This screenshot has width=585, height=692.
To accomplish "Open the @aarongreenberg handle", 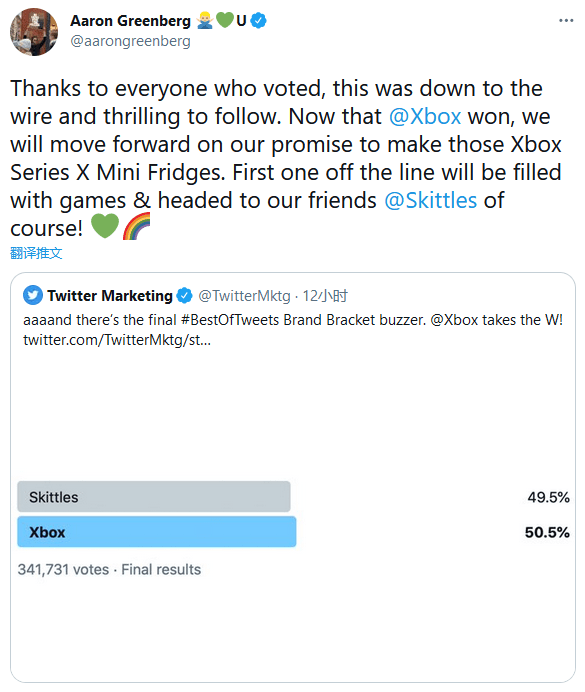I will point(131,41).
